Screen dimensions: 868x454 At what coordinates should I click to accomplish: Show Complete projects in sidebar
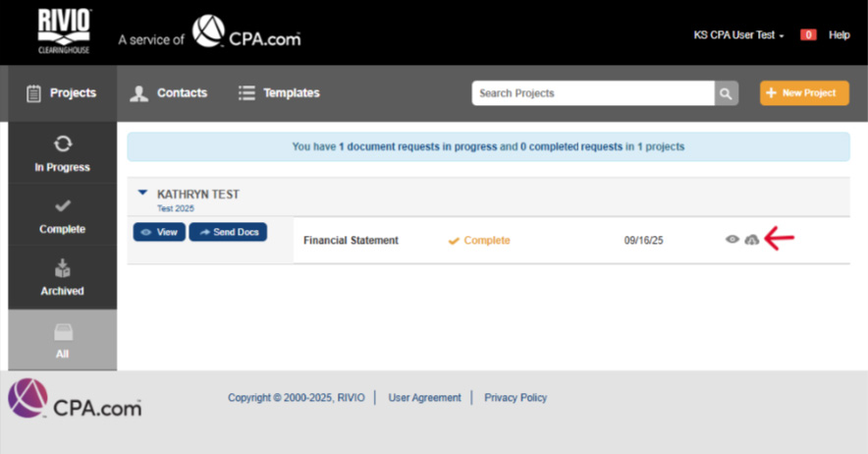coord(62,215)
